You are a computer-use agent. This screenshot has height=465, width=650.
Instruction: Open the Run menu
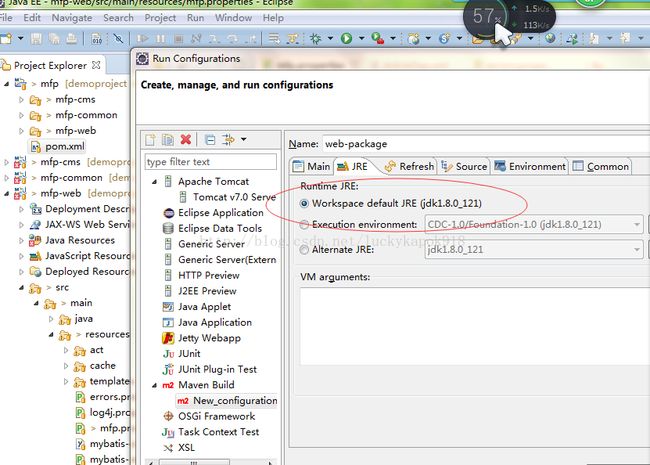coord(195,18)
